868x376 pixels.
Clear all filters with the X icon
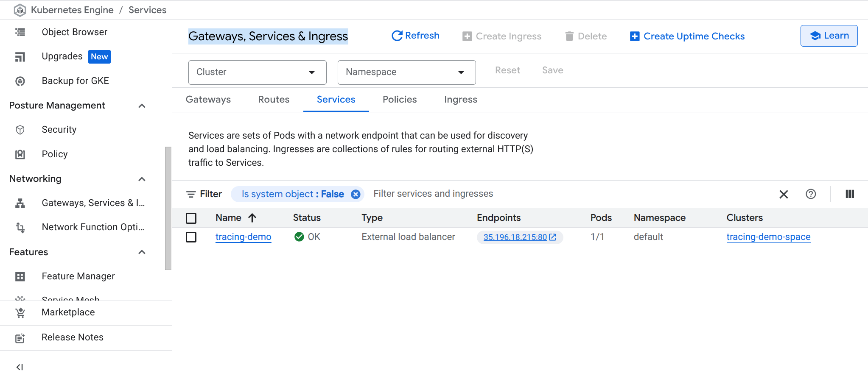[784, 194]
